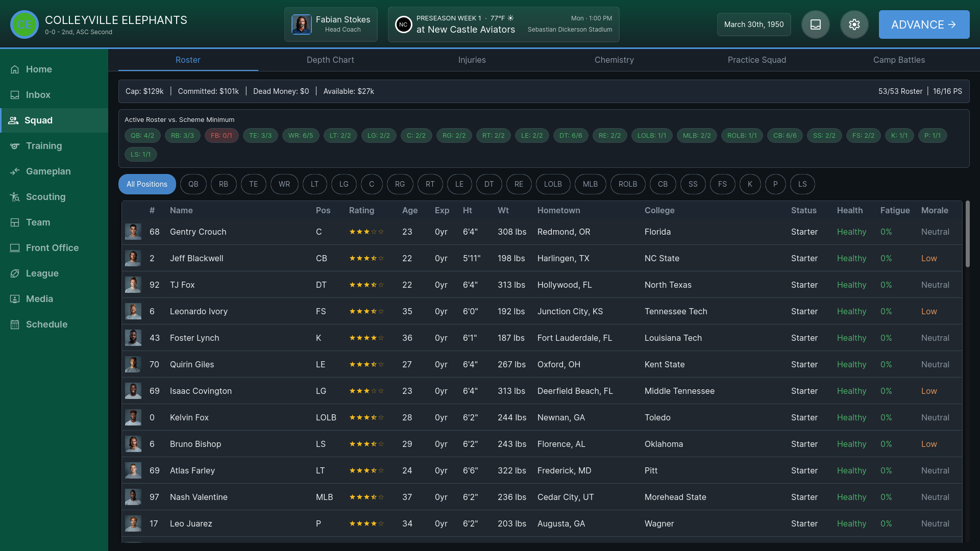
Task: Click the Scouting sidebar icon
Action: pyautogui.click(x=15, y=197)
